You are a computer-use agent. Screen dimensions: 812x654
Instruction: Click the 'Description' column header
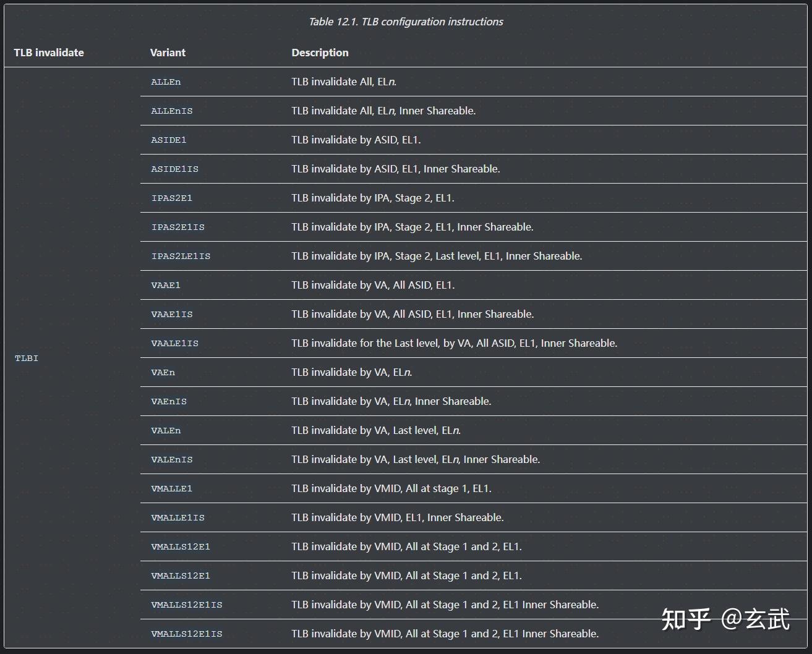pos(320,53)
